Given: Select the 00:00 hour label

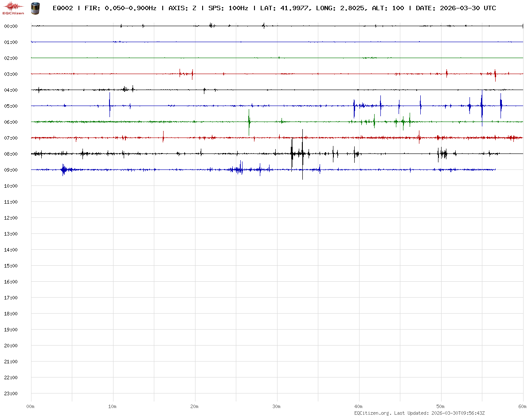Looking at the screenshot, I should pos(11,26).
